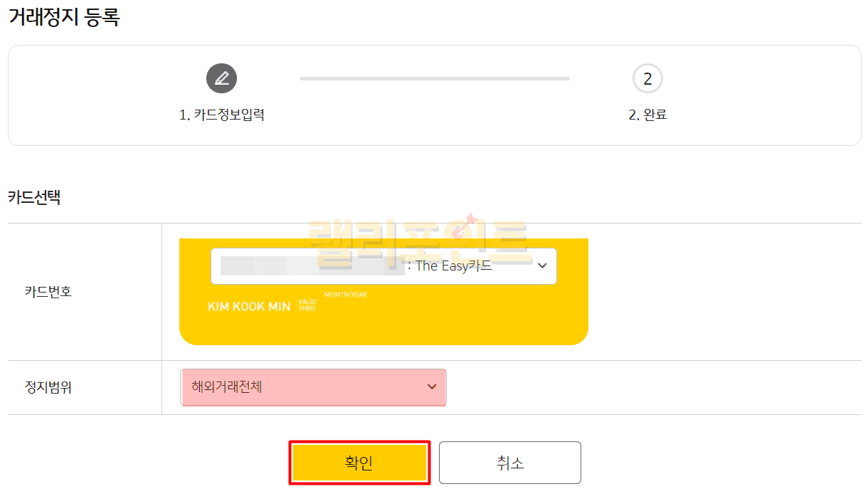Open the 해외거래전체 suspension range dropdown
This screenshot has width=868, height=489.
coord(313,387)
